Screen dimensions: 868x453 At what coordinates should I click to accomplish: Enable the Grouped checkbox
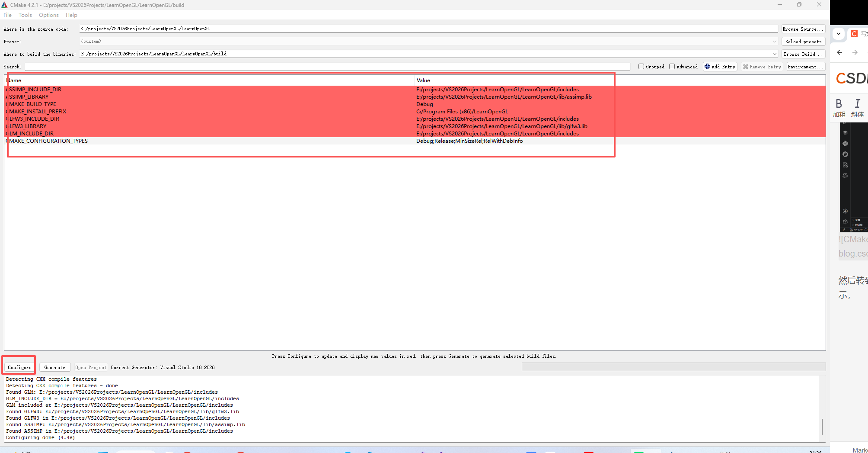[641, 67]
